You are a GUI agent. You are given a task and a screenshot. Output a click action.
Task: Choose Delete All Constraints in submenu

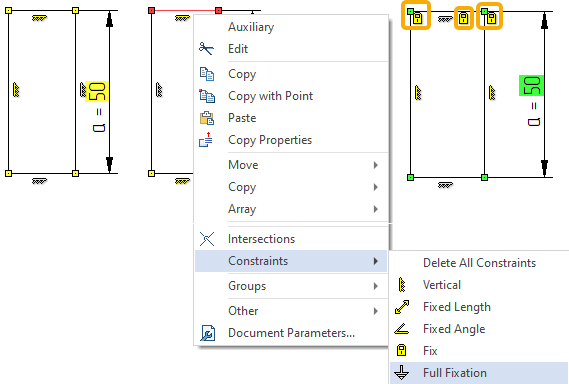click(x=479, y=263)
